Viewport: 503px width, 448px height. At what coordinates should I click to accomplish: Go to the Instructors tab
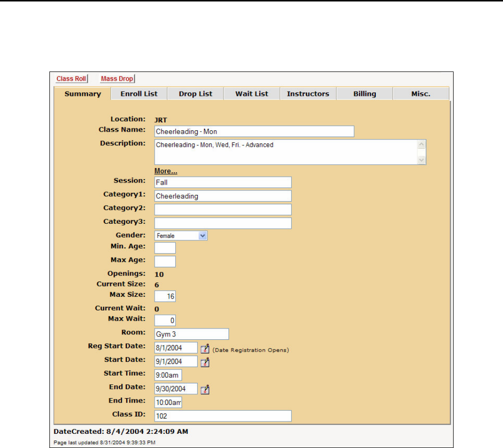coord(308,94)
